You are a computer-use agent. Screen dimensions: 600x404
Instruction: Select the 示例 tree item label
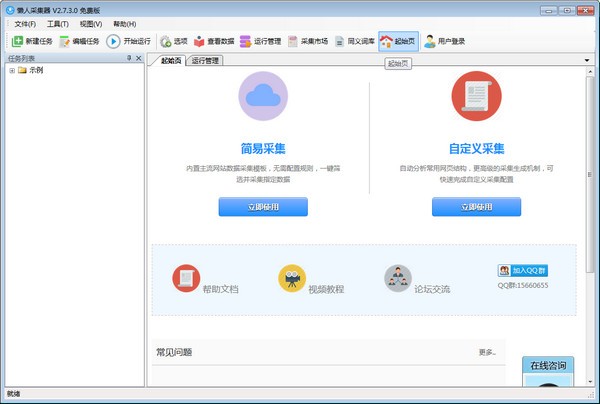click(36, 70)
